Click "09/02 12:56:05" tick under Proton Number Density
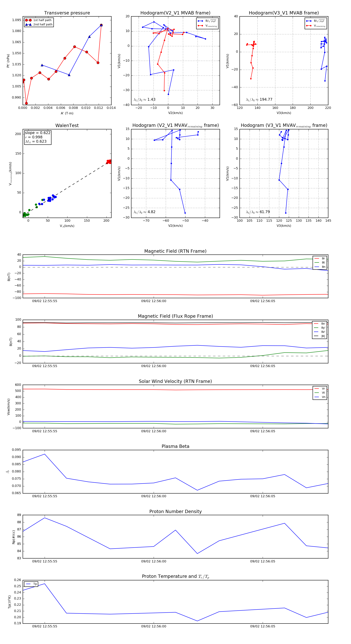Screen dimensions: 351x644 (x=262, y=561)
